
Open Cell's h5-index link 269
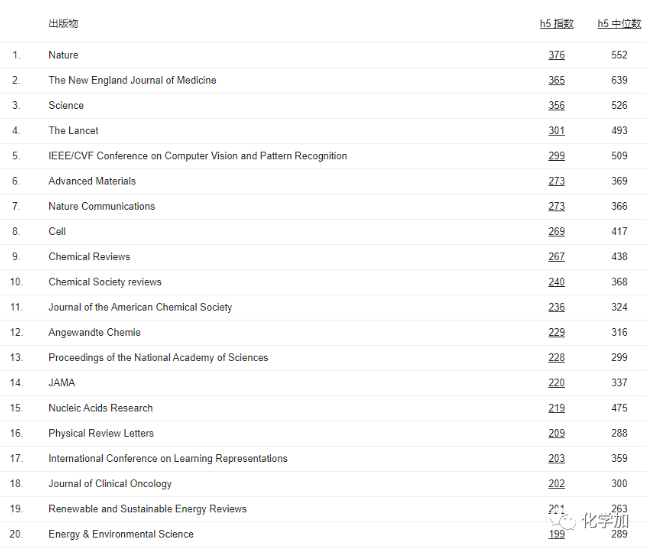pos(556,231)
